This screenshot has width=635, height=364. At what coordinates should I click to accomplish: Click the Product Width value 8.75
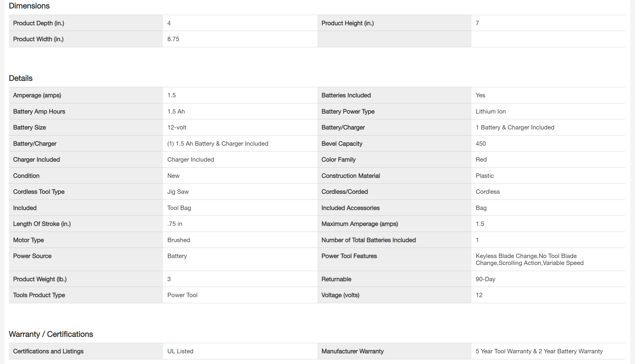pyautogui.click(x=173, y=39)
